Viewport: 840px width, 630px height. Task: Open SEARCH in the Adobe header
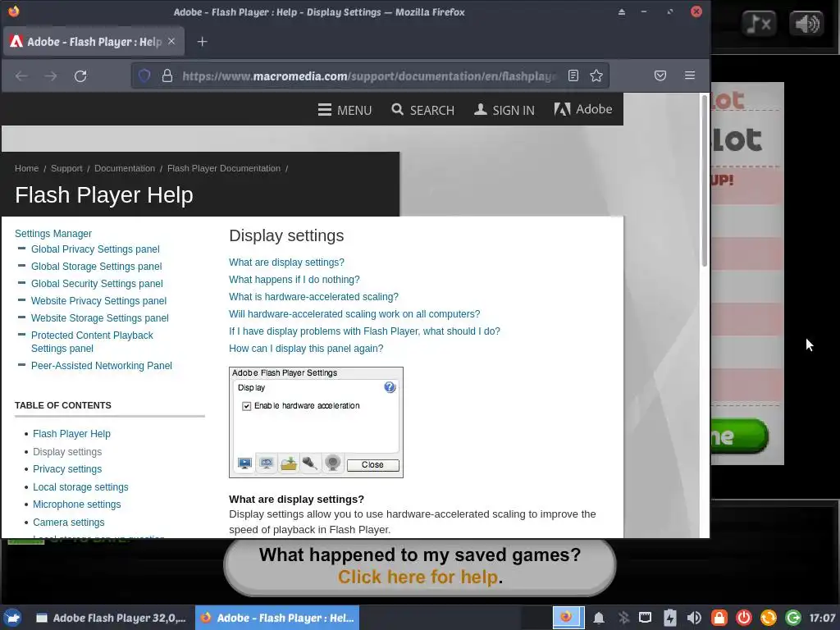point(422,110)
